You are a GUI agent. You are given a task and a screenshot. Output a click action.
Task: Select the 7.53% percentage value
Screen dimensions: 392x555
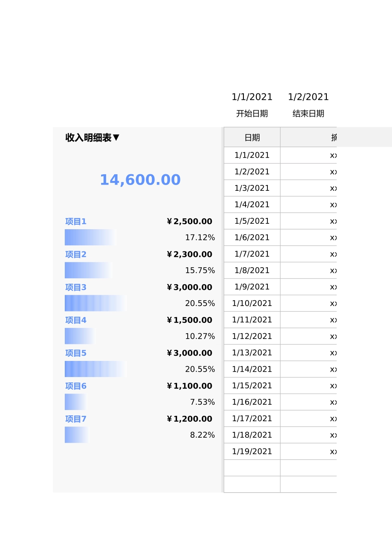pyautogui.click(x=202, y=402)
